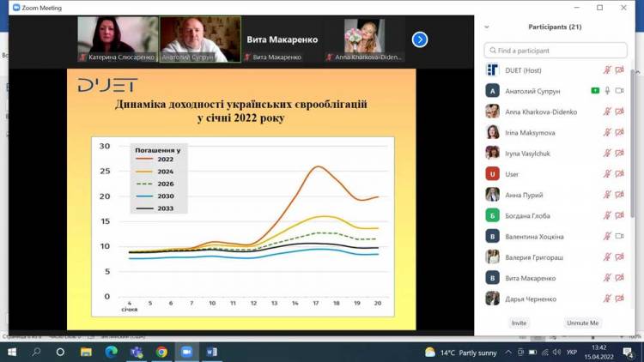Click the Zoom icon in the taskbar
This screenshot has width=644, height=362.
tap(186, 352)
